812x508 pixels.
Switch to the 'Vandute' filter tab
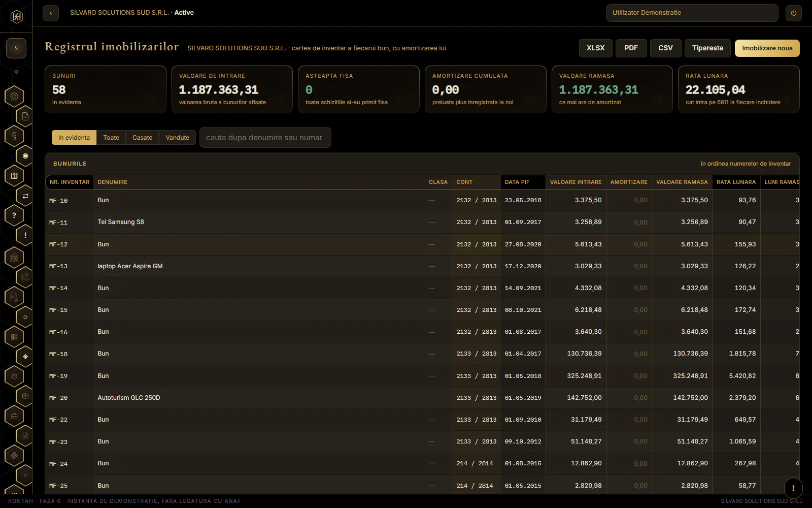coord(177,138)
